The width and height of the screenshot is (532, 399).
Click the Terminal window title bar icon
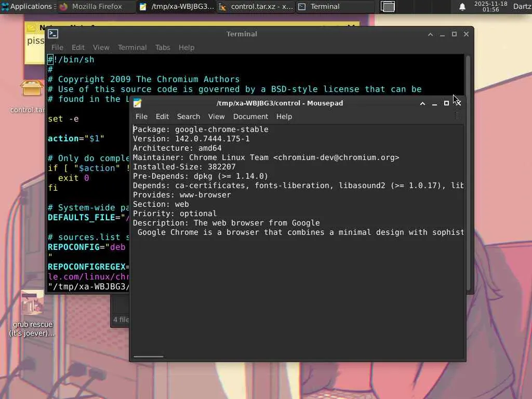pyautogui.click(x=54, y=34)
